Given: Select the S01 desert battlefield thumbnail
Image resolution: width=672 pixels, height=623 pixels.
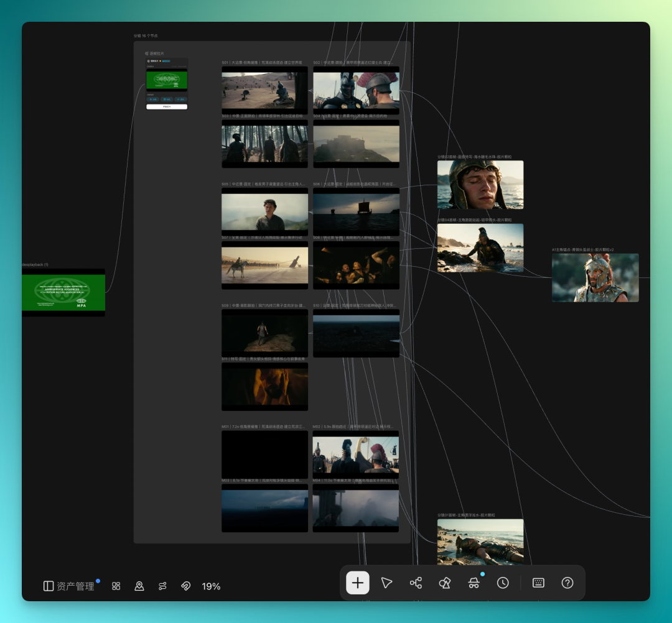Looking at the screenshot, I should click(264, 90).
